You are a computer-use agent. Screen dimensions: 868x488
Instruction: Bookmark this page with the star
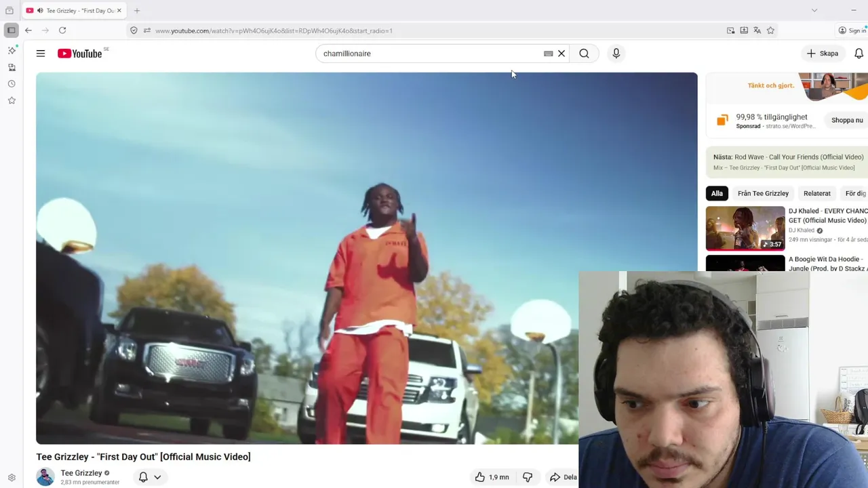[770, 30]
